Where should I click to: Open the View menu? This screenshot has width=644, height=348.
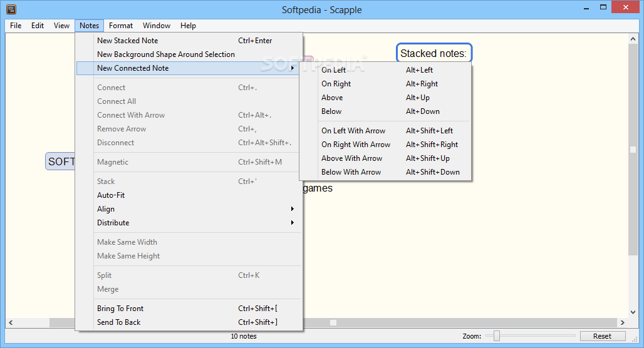[61, 26]
